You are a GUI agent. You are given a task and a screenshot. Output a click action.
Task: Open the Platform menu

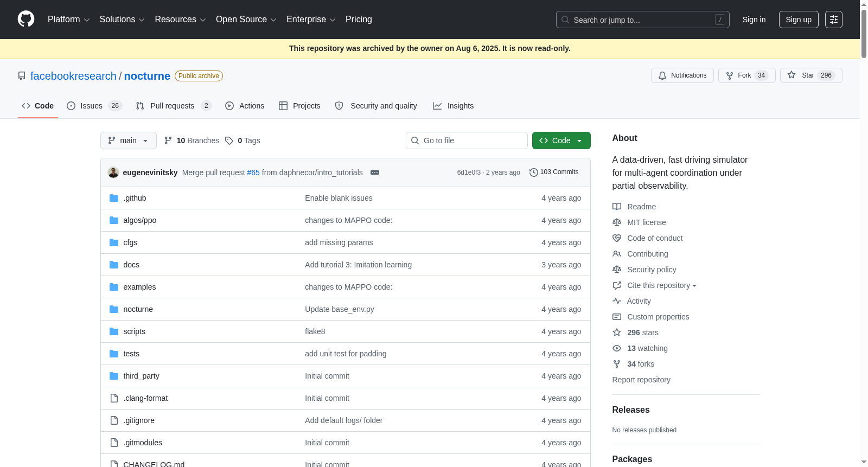68,20
